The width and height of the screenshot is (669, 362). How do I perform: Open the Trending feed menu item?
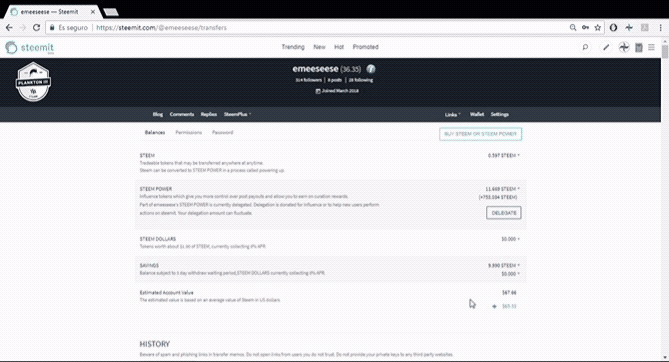point(293,47)
